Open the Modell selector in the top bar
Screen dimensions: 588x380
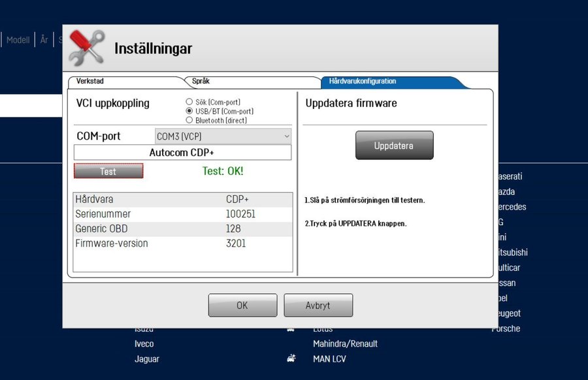[x=18, y=40]
